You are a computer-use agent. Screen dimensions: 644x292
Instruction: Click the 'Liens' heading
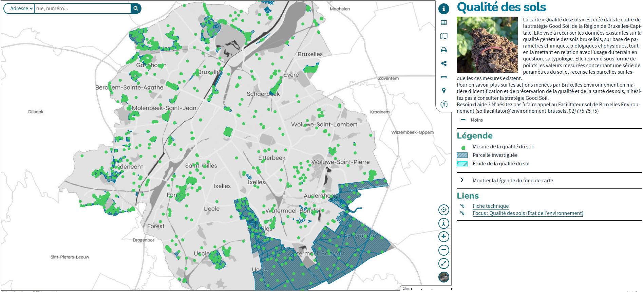click(468, 196)
